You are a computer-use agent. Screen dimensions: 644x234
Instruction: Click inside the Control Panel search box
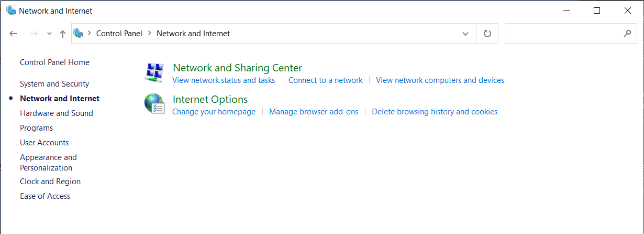[563, 34]
